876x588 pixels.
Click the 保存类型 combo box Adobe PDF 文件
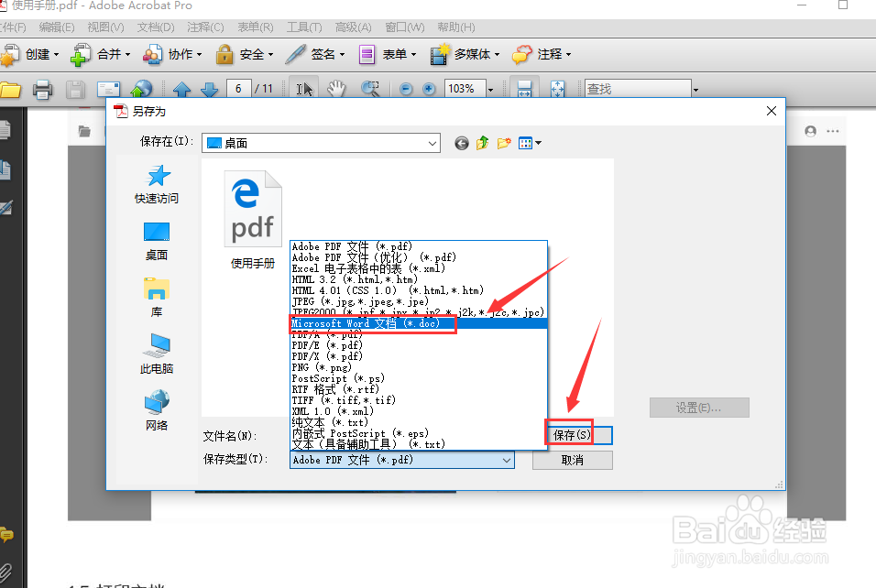pos(402,460)
